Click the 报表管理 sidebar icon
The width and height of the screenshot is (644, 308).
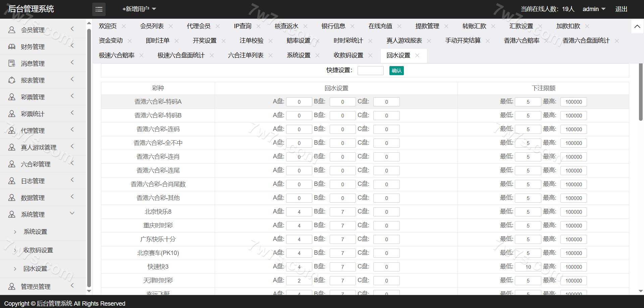[12, 80]
